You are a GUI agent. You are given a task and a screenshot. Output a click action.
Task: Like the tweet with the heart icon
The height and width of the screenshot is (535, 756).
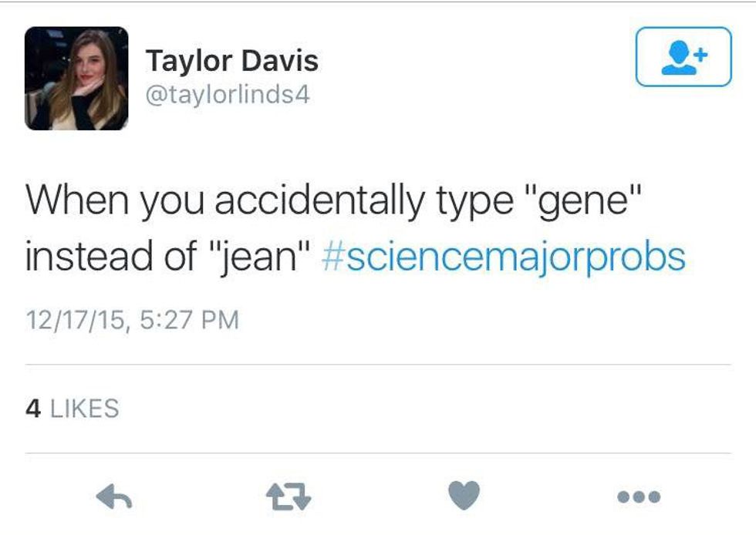[464, 496]
